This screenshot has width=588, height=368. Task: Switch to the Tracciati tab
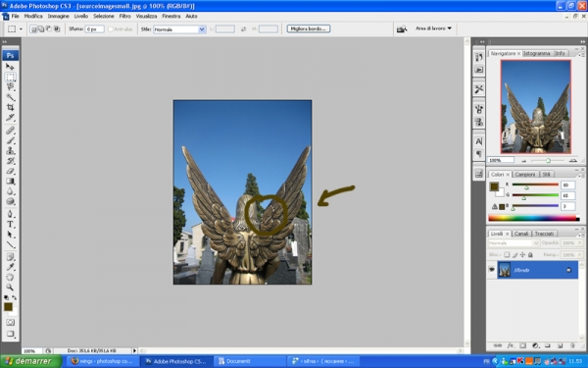coord(544,234)
